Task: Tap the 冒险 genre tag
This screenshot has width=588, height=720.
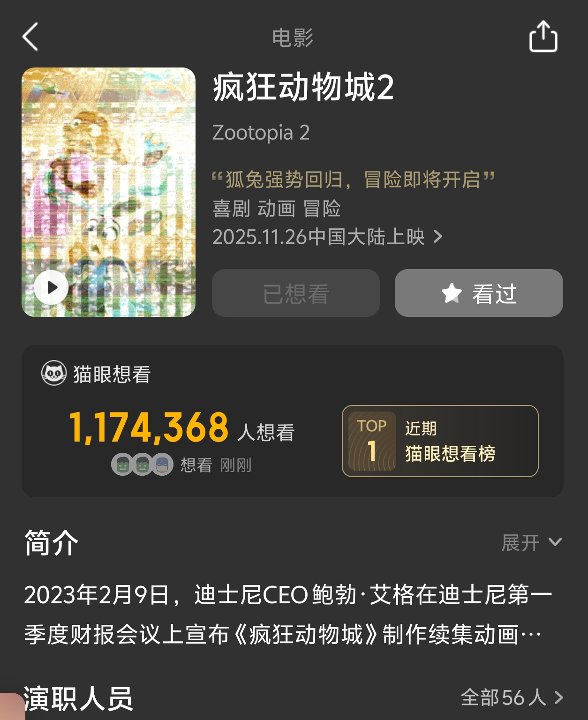Action: pos(322,209)
